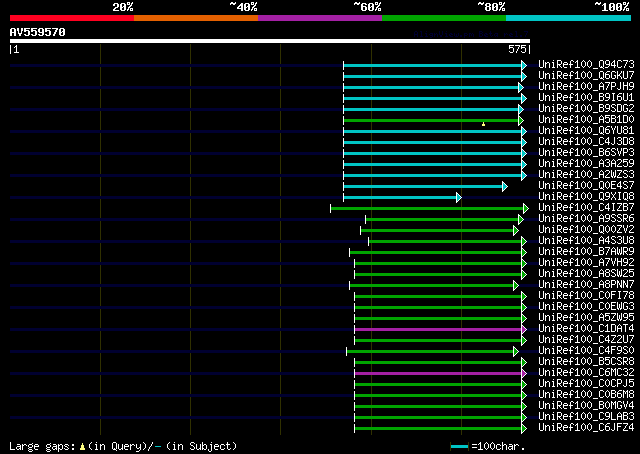This screenshot has height=454, width=640.
Task: Select the UniRef100_A2WZS3 label
Action: click(587, 175)
